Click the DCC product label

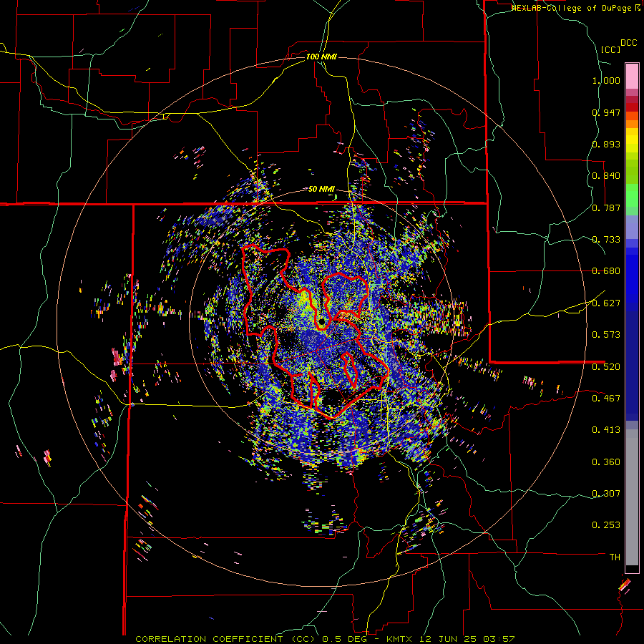(629, 43)
